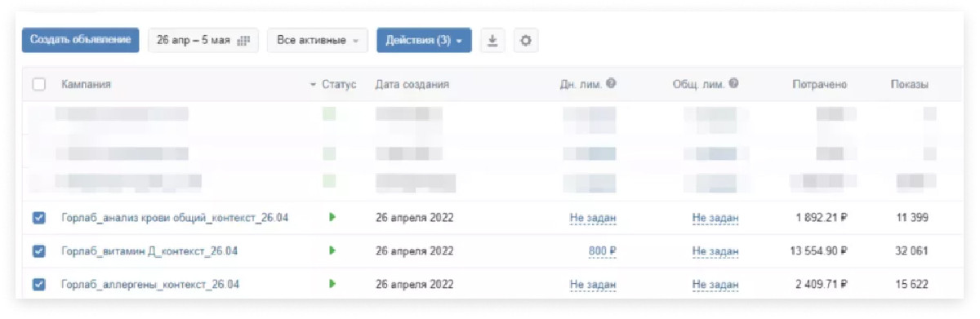Click play status icon for анализ крови campaign
The height and width of the screenshot is (319, 980).
332,217
